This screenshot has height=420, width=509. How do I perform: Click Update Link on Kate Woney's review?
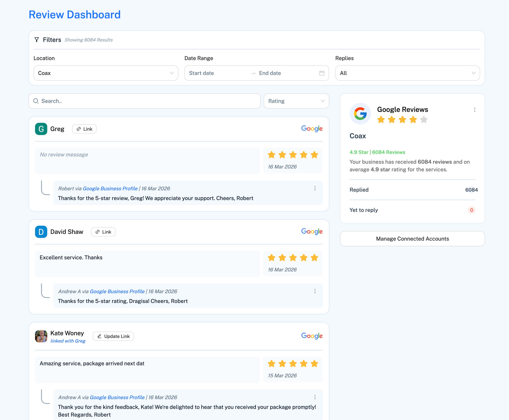coord(113,336)
